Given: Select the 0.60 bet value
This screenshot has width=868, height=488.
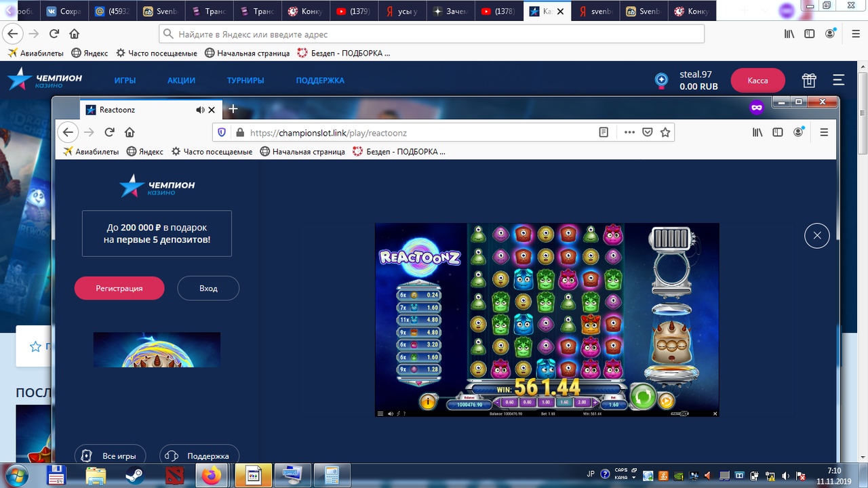Looking at the screenshot, I should click(x=509, y=403).
